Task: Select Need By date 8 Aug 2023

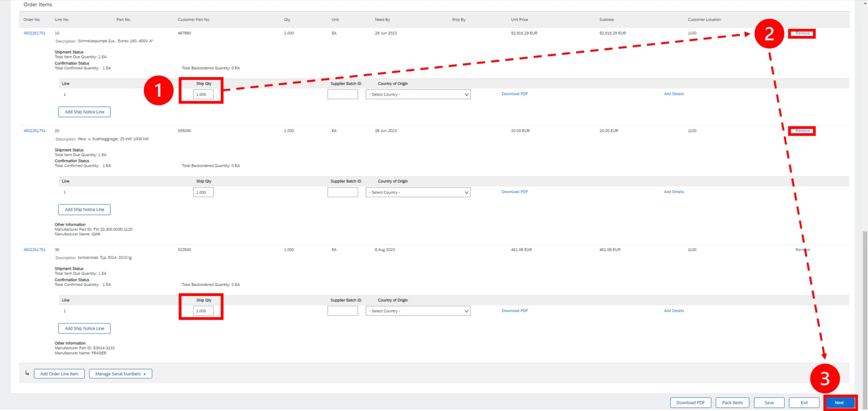Action: [x=385, y=250]
